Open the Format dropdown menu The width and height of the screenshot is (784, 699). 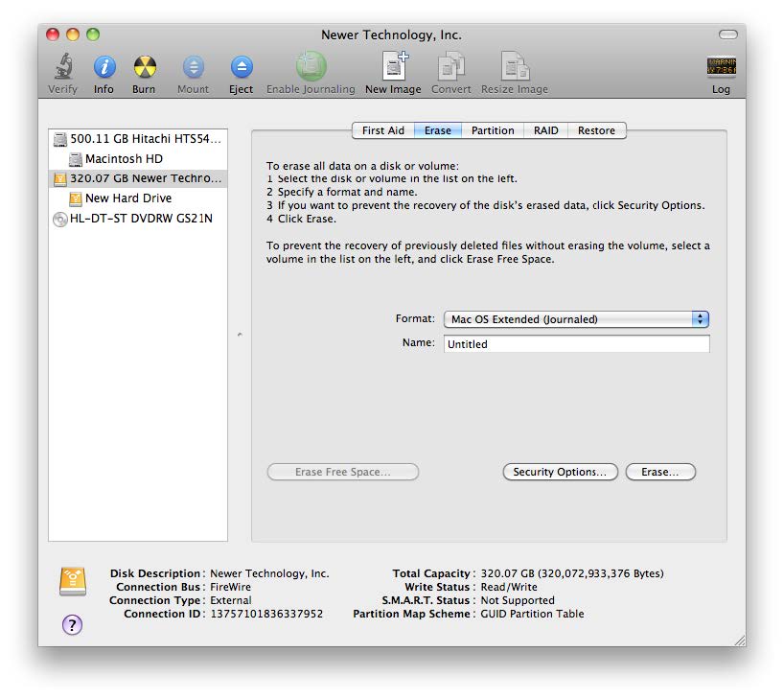[576, 319]
